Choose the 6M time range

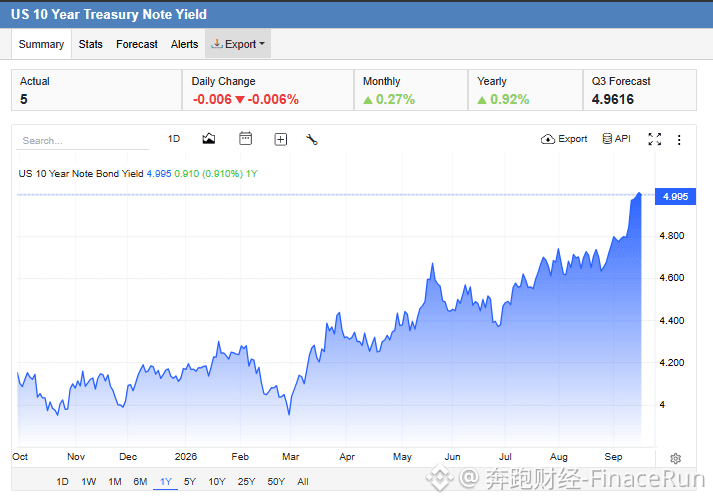(x=140, y=481)
